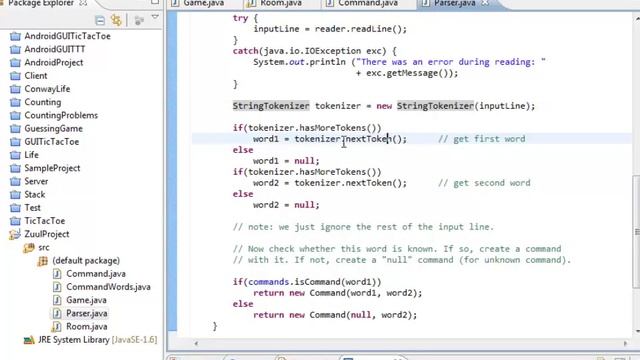Select the SampleProject project
This screenshot has height=360, width=640.
(52, 168)
